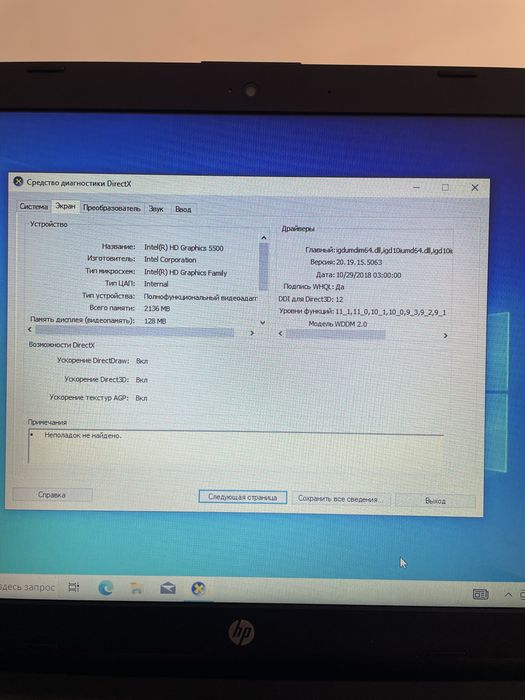Click the 'Полнофункциональный видеоадаптер' device type value

click(x=200, y=297)
